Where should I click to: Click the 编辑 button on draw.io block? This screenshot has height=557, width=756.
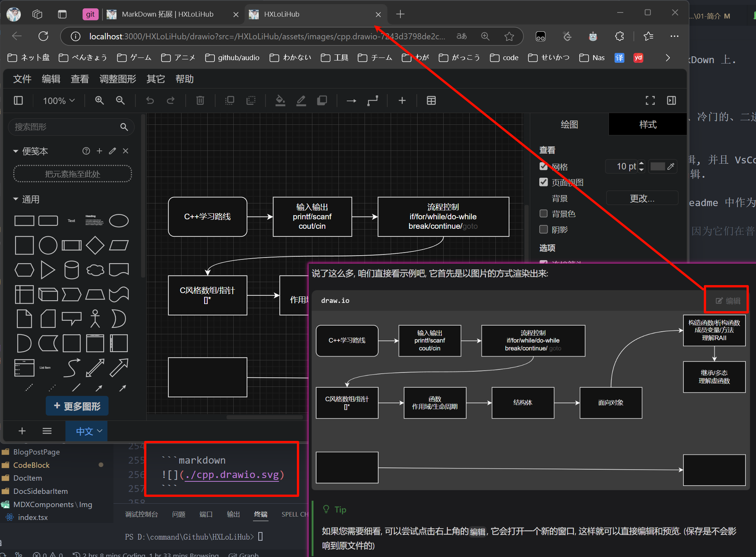point(728,301)
